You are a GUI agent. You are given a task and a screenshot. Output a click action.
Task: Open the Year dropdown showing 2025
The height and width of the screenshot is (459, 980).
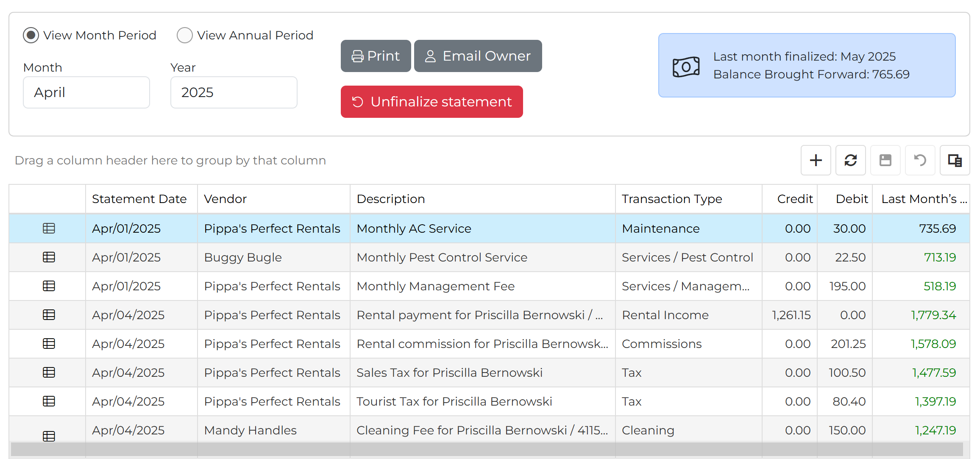pyautogui.click(x=234, y=92)
